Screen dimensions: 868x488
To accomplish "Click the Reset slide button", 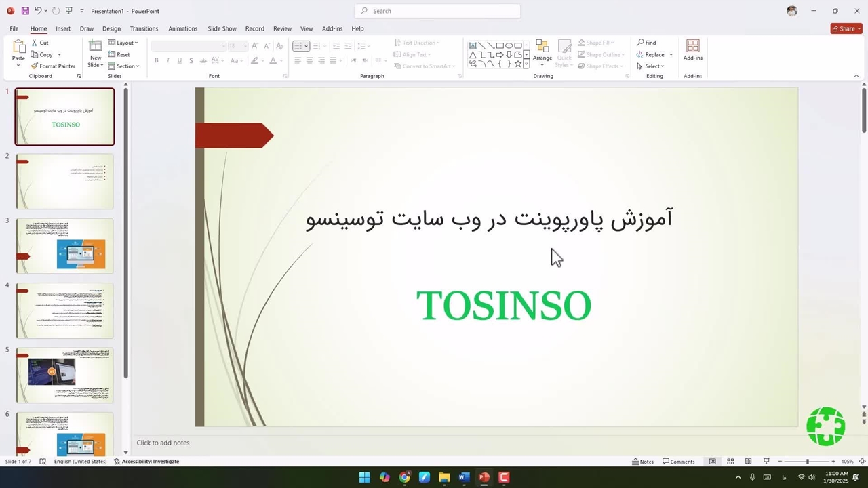I will coord(119,54).
